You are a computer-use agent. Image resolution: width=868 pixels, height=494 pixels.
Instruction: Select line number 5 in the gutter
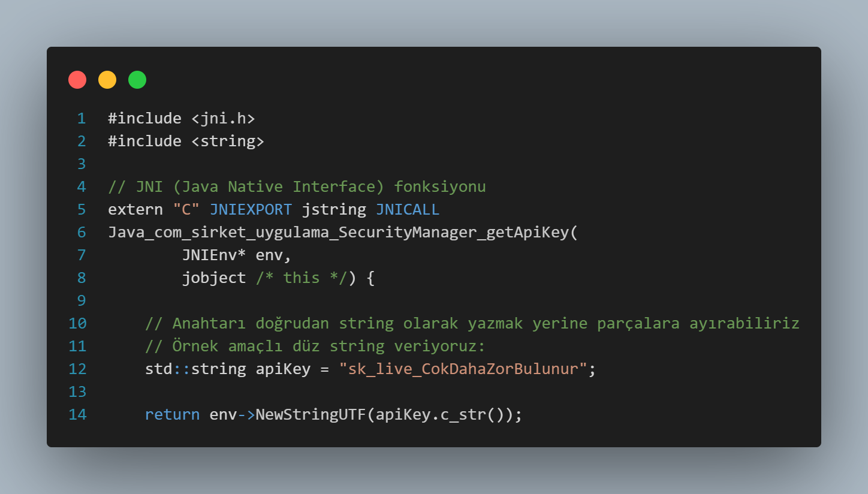click(82, 210)
